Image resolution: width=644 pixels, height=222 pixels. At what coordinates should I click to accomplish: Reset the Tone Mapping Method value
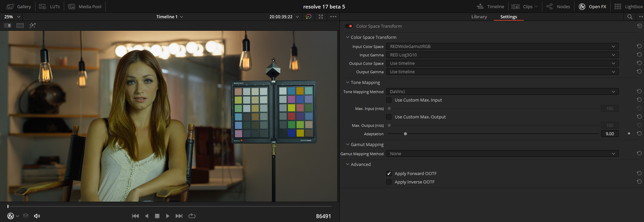click(x=639, y=92)
